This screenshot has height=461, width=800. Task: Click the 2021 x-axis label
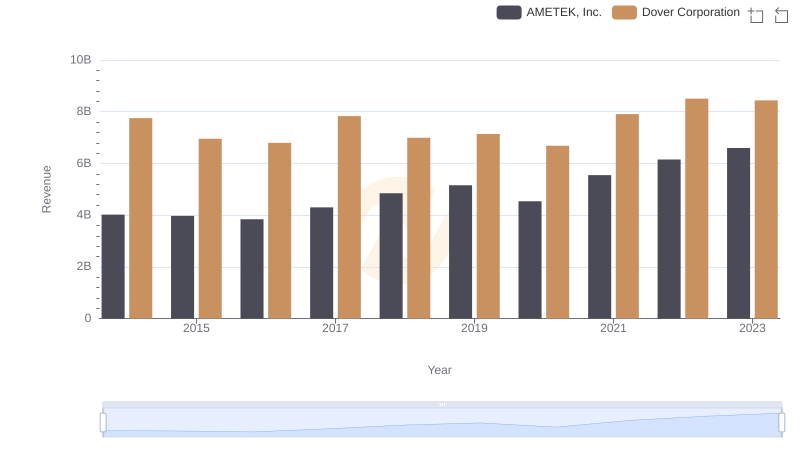click(613, 328)
